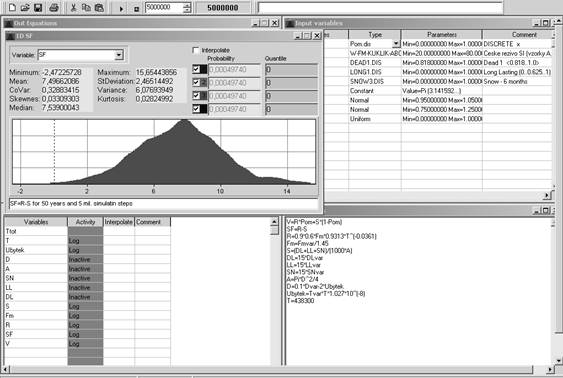Viewport: 563px width, 378px height.
Task: Open the Variable SF dropdown
Action: [x=119, y=55]
